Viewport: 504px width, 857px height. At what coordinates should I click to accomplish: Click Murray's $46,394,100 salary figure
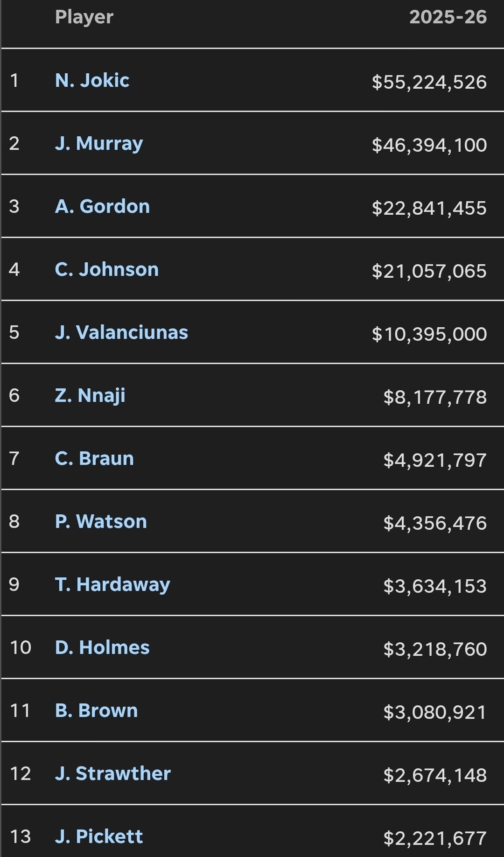429,145
